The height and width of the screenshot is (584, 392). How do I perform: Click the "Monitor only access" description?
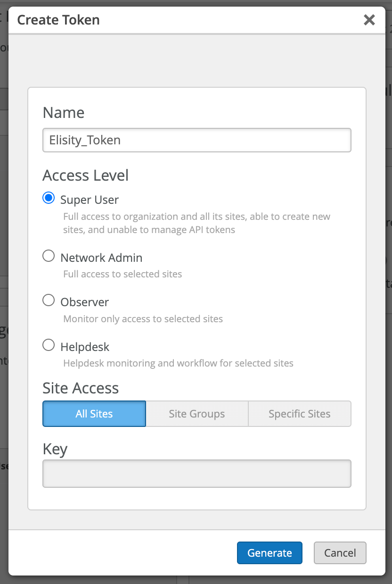tap(143, 319)
